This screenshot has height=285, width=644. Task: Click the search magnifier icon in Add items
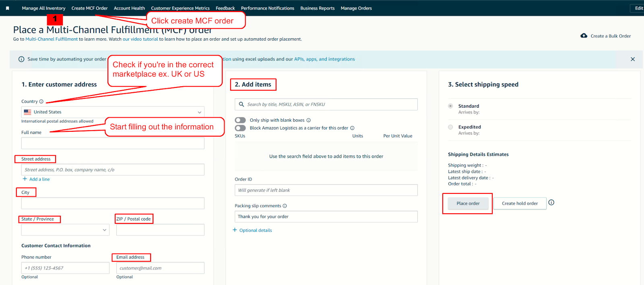(242, 104)
